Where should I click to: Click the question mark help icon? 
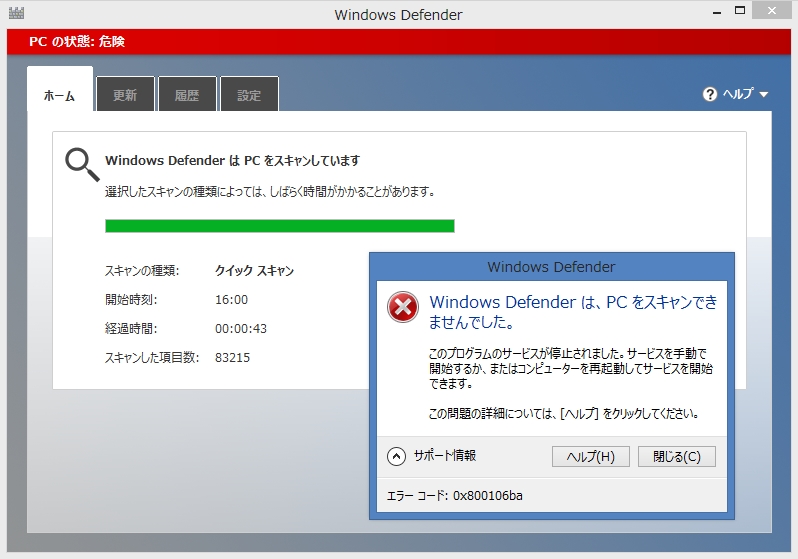tap(709, 94)
